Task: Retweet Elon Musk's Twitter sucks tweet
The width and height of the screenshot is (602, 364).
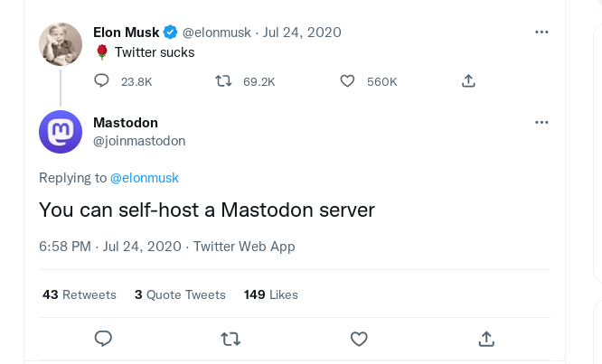Action: pyautogui.click(x=224, y=81)
